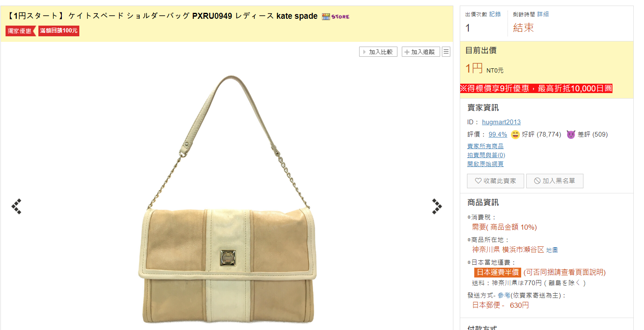The width and height of the screenshot is (644, 330).
Task: Show the next product image arrow
Action: (437, 207)
